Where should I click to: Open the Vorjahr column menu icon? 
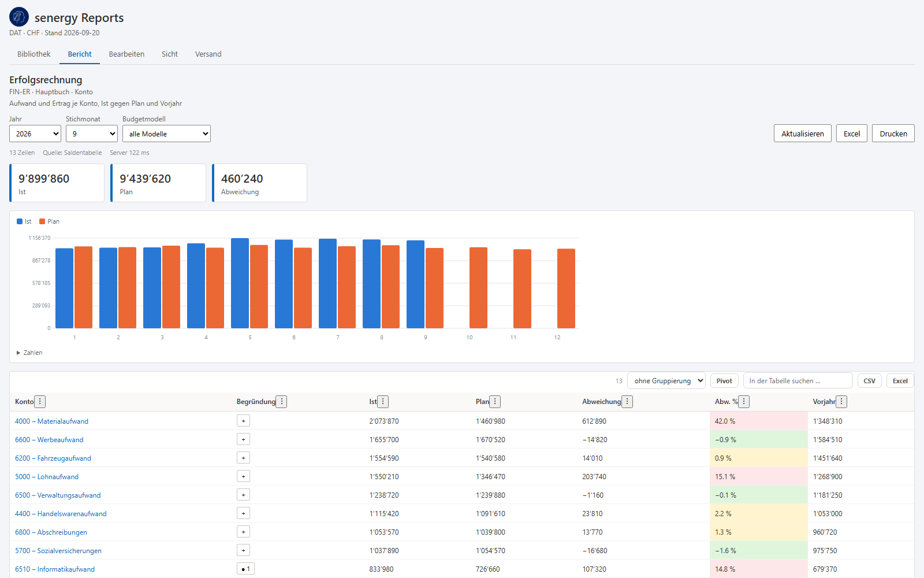(x=841, y=402)
